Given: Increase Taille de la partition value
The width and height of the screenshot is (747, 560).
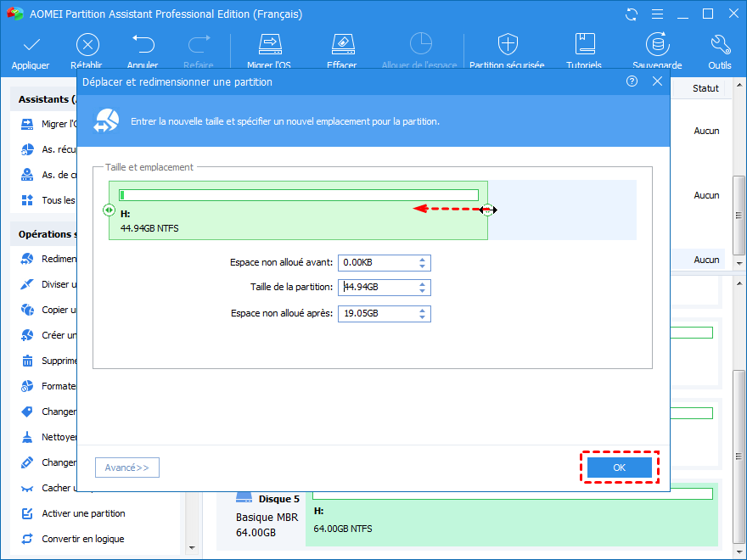Looking at the screenshot, I should [x=422, y=284].
